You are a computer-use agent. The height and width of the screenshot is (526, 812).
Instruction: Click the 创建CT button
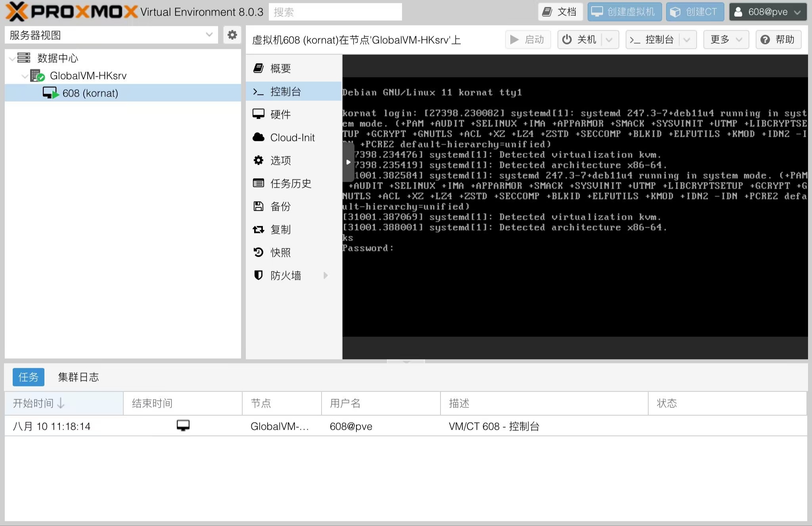[x=695, y=12]
